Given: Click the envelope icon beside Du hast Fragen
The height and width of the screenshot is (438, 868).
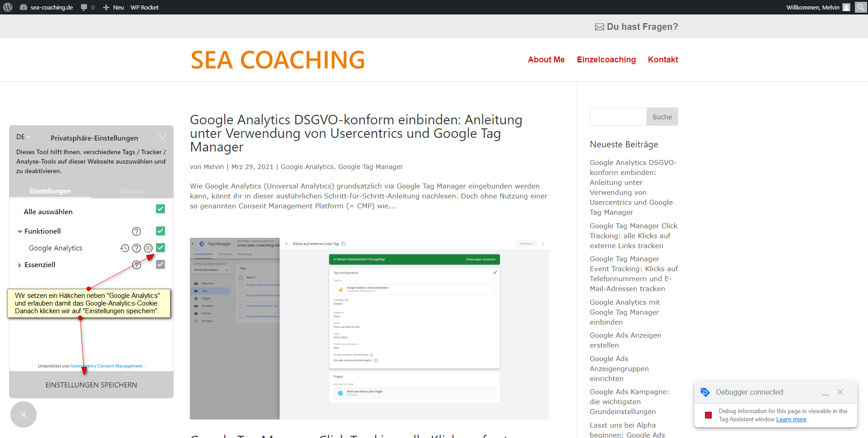Looking at the screenshot, I should (599, 27).
